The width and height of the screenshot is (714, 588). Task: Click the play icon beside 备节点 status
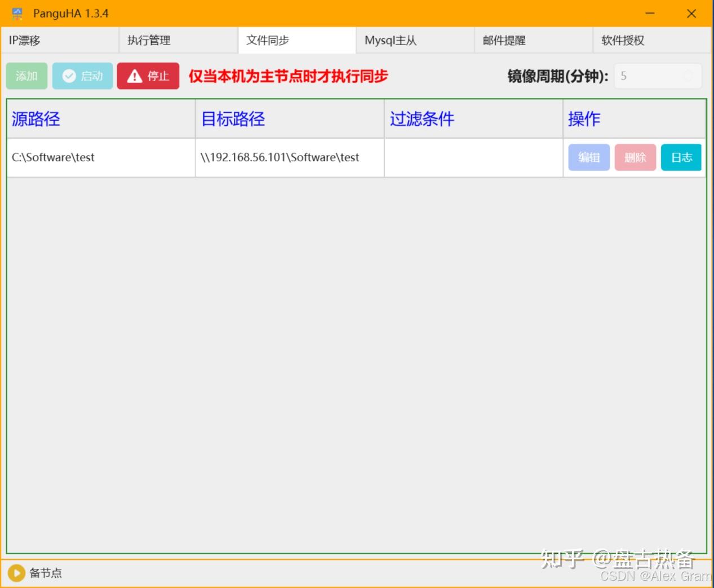click(x=16, y=573)
